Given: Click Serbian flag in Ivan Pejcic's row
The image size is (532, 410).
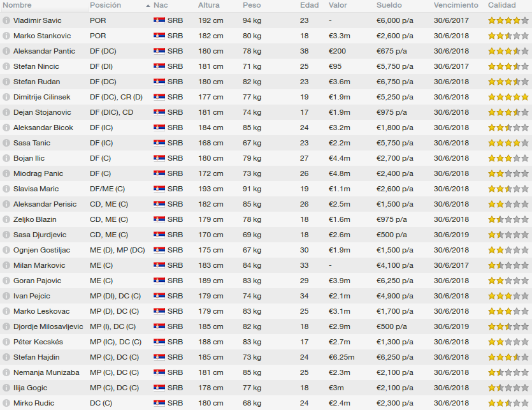Looking at the screenshot, I should pos(159,296).
